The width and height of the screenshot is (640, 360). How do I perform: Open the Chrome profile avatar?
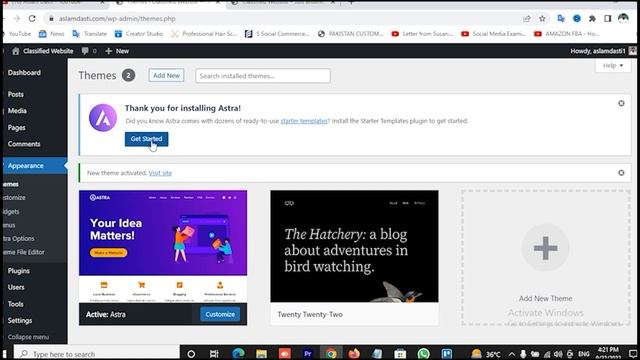point(623,18)
